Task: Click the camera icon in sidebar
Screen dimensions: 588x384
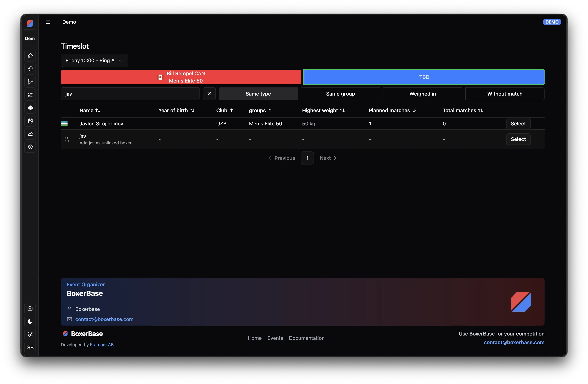Action: 30,308
